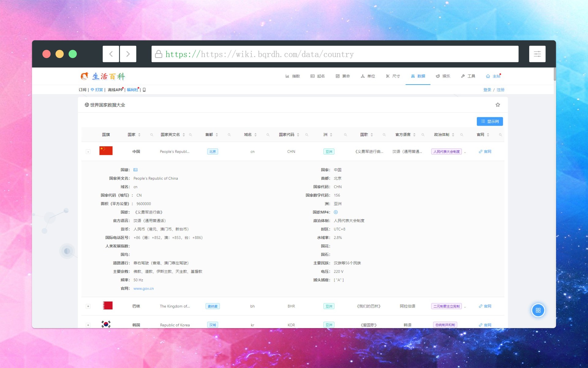This screenshot has width=588, height=368.
Task: Open www.gov.cn official website link
Action: tap(143, 289)
